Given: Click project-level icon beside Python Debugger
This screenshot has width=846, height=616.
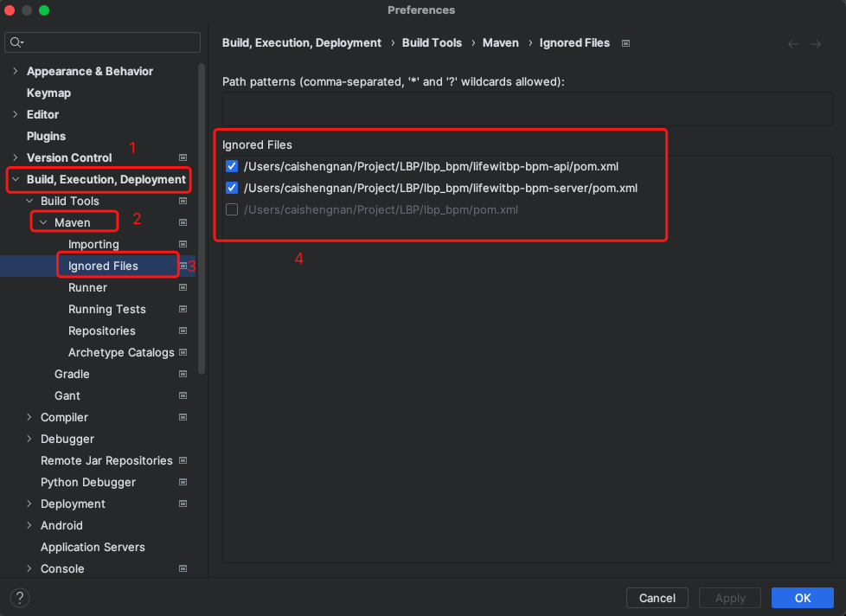Looking at the screenshot, I should 183,482.
